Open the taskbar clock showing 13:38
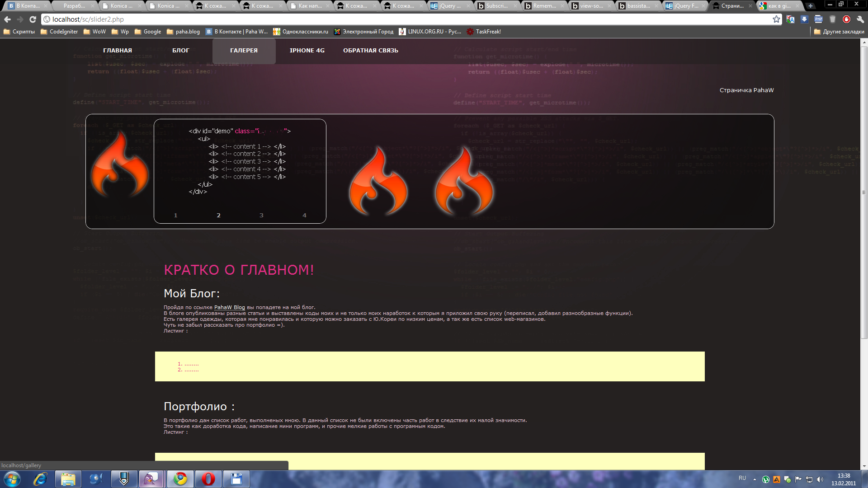Viewport: 868px width, 488px height. coord(844,479)
